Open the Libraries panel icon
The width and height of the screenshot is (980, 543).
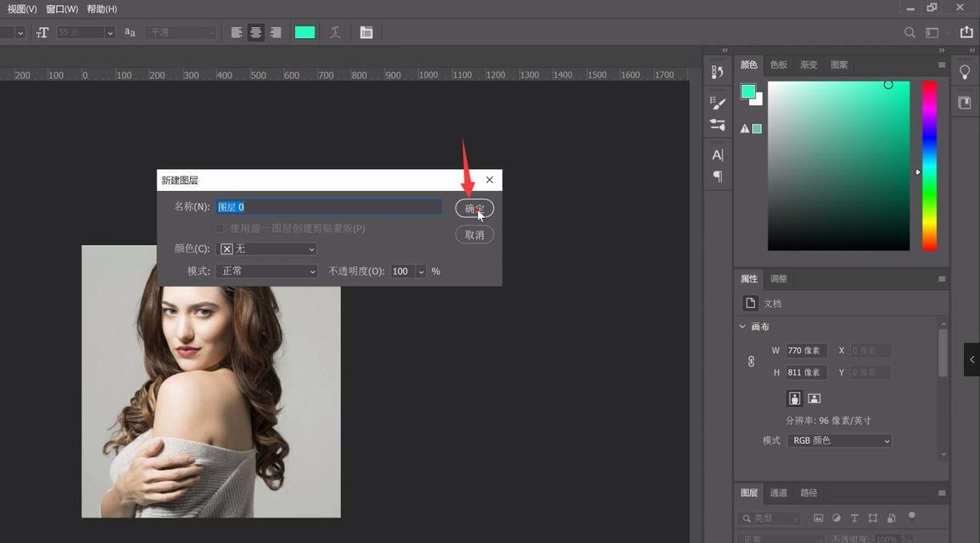click(965, 103)
